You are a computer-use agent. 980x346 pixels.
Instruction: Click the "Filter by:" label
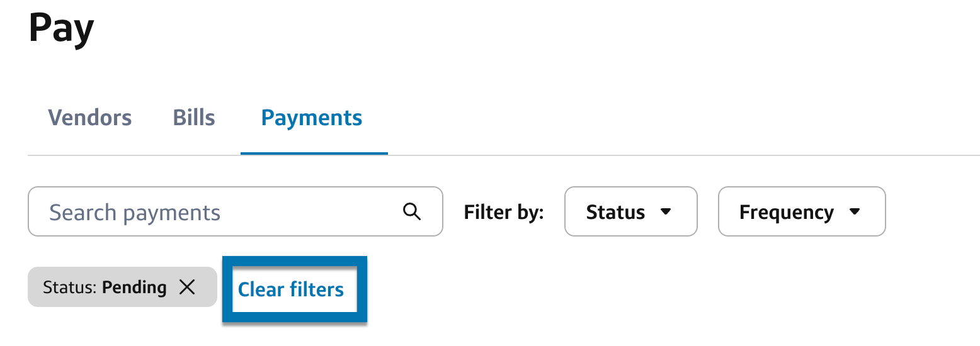tap(504, 212)
